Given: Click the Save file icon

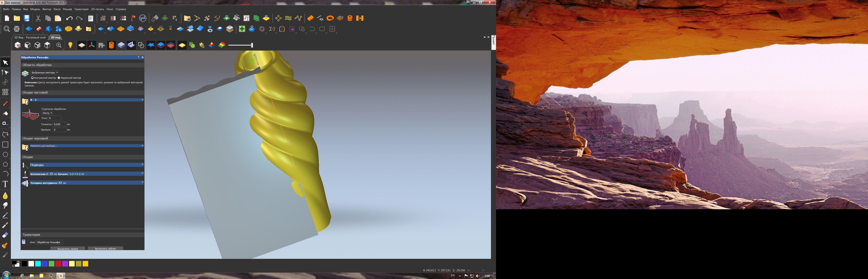Looking at the screenshot, I should click(27, 18).
